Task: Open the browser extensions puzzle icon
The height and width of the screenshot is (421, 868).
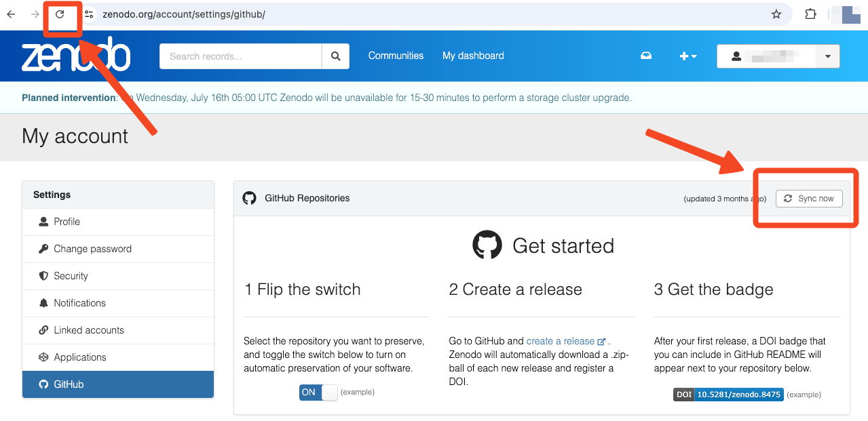Action: coord(810,14)
